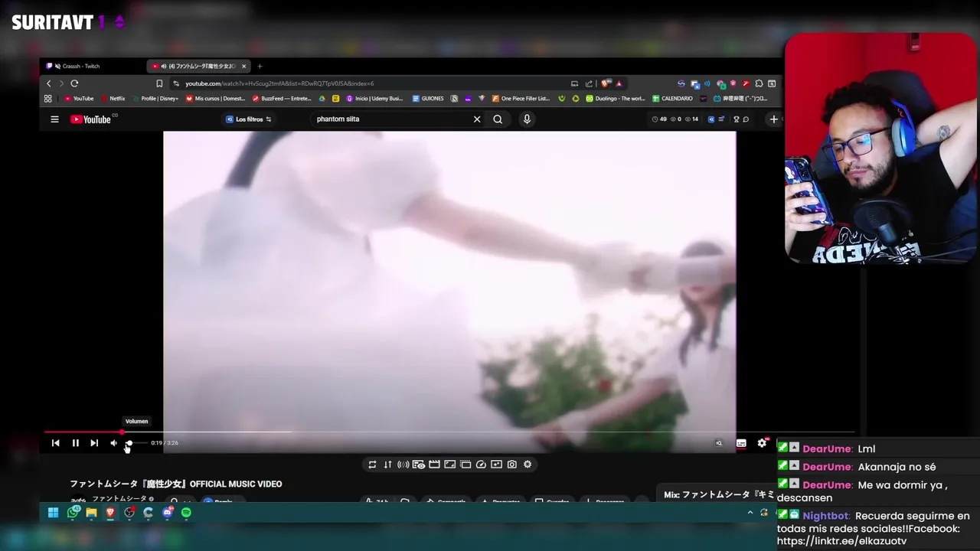
Task: Mute the video with the speaker icon
Action: [113, 443]
